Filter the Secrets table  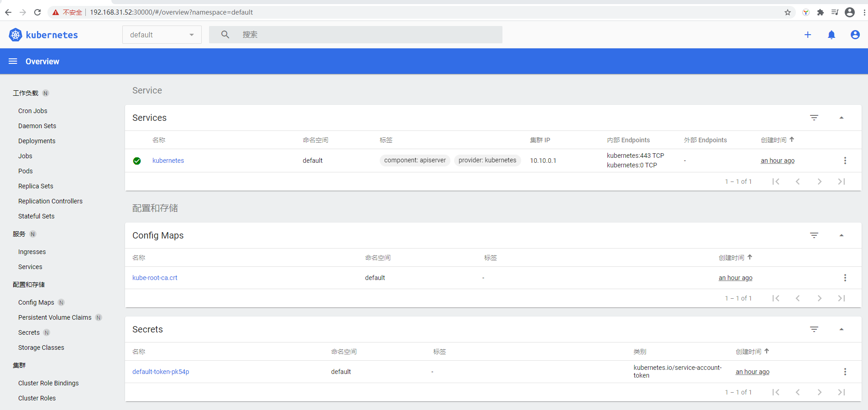click(814, 329)
